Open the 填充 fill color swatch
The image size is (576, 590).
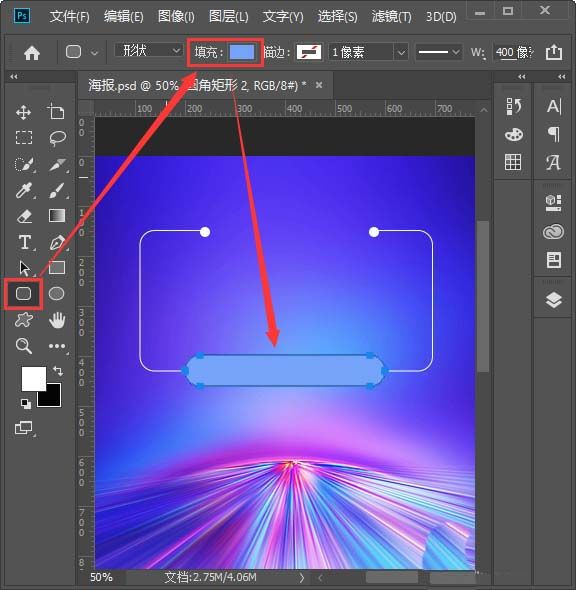coord(242,52)
